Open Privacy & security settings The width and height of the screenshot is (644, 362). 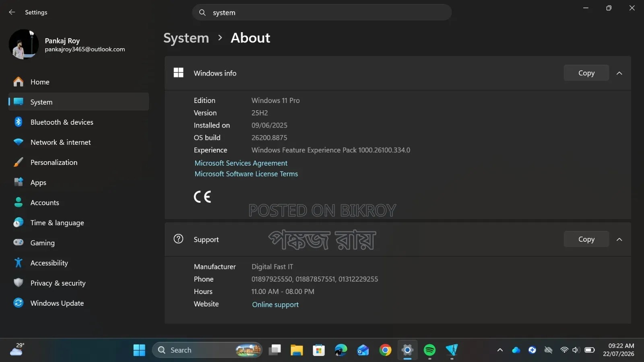click(x=78, y=283)
